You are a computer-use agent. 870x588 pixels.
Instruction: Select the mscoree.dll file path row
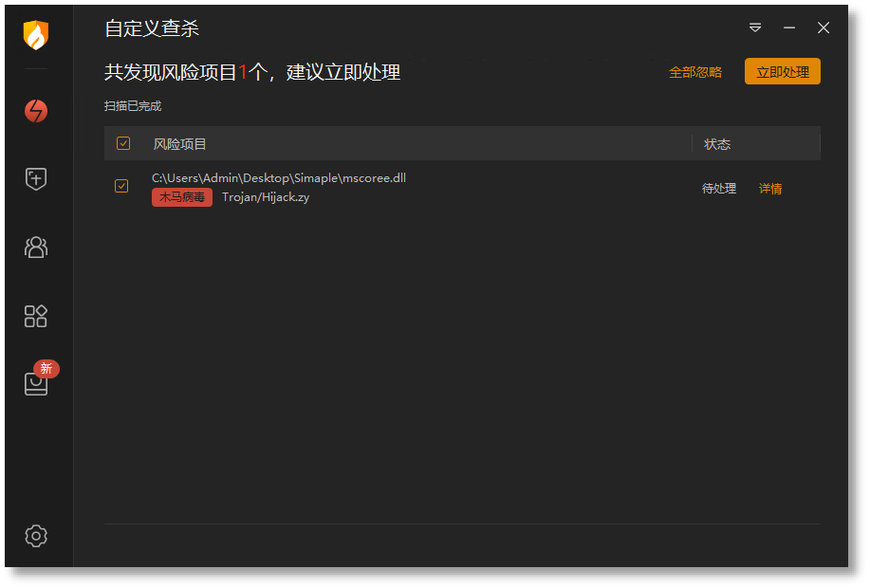point(462,188)
